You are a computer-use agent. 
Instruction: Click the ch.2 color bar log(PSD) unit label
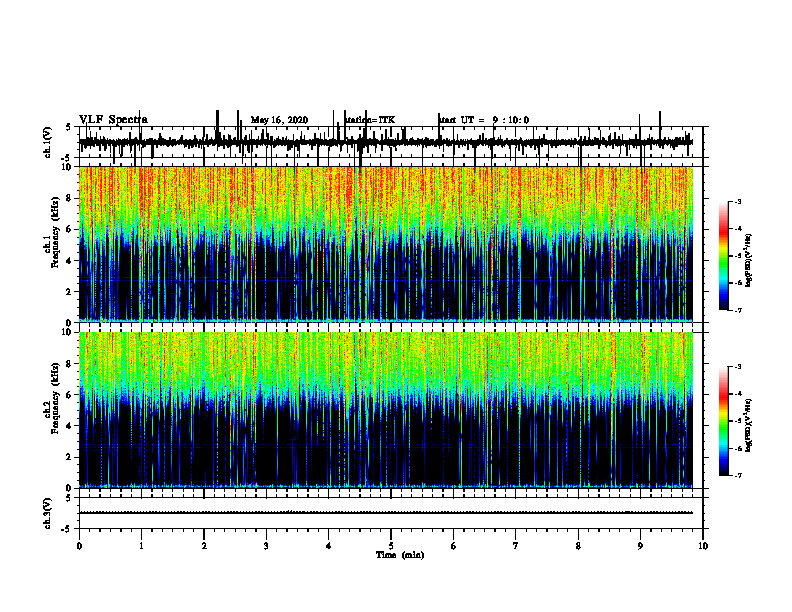tap(749, 425)
